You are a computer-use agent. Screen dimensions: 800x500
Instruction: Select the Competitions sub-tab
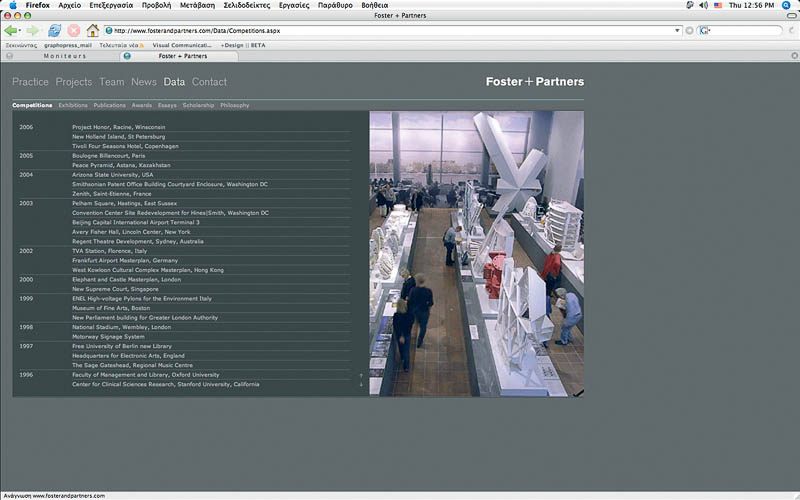pos(32,105)
